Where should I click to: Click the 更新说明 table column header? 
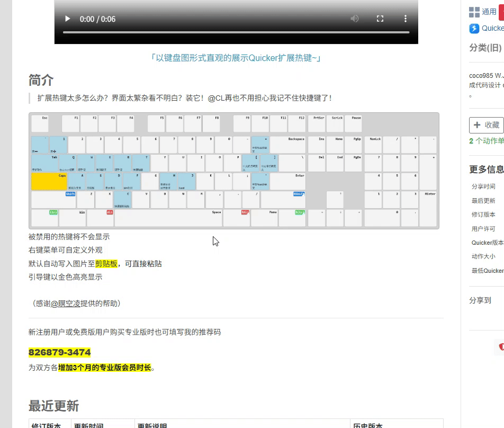[152, 426]
